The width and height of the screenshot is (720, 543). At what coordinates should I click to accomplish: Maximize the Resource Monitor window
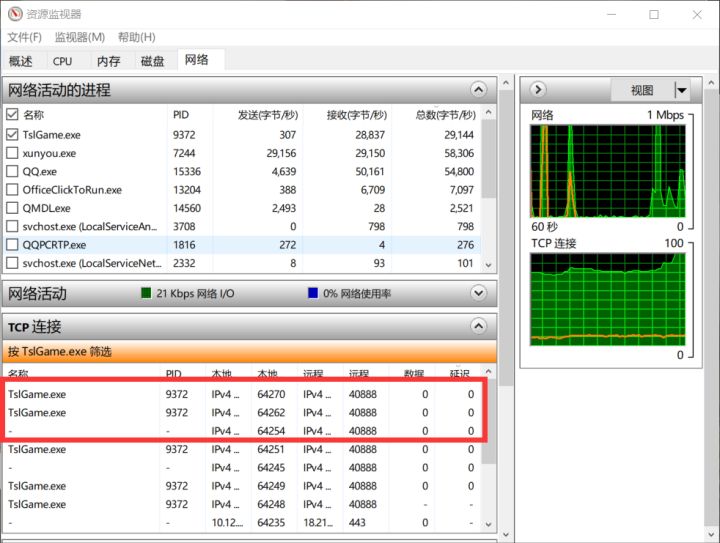654,14
